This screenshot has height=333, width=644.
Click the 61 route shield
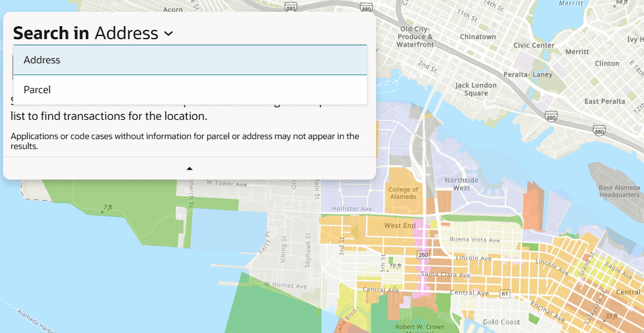point(505,294)
